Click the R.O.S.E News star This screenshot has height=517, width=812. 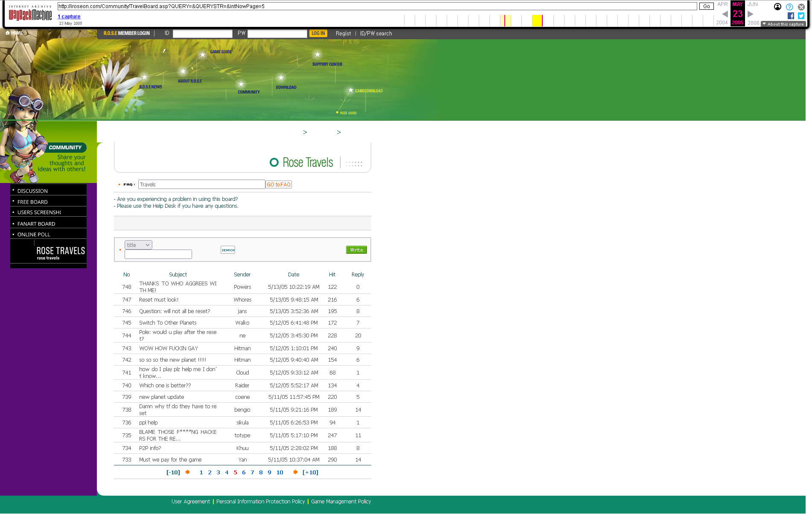pyautogui.click(x=145, y=77)
